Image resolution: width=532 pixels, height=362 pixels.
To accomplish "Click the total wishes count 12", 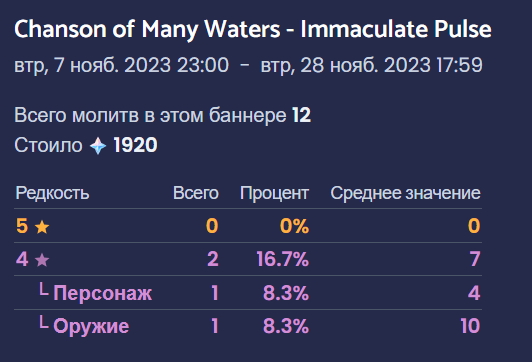I will pyautogui.click(x=301, y=115).
